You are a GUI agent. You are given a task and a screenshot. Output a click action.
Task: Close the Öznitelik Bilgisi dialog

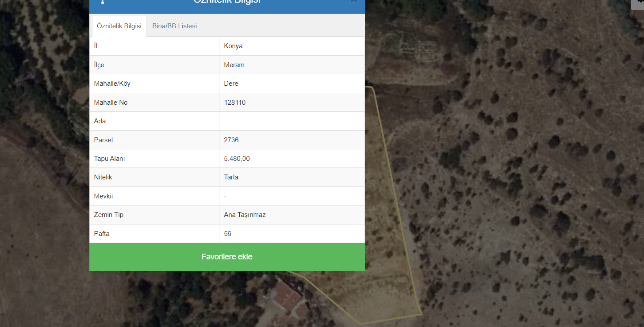(353, 2)
